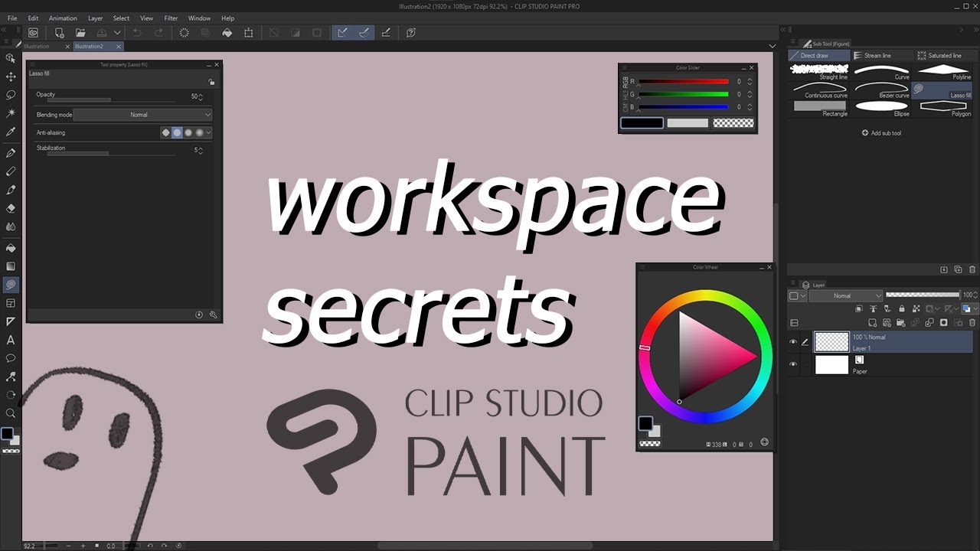
Task: Select Direct draw sub tool group
Action: click(819, 56)
